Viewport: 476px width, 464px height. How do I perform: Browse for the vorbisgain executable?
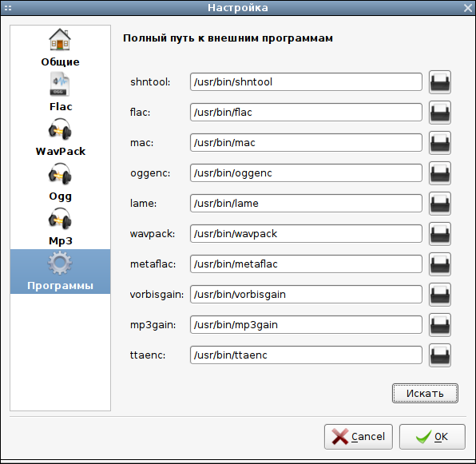440,295
